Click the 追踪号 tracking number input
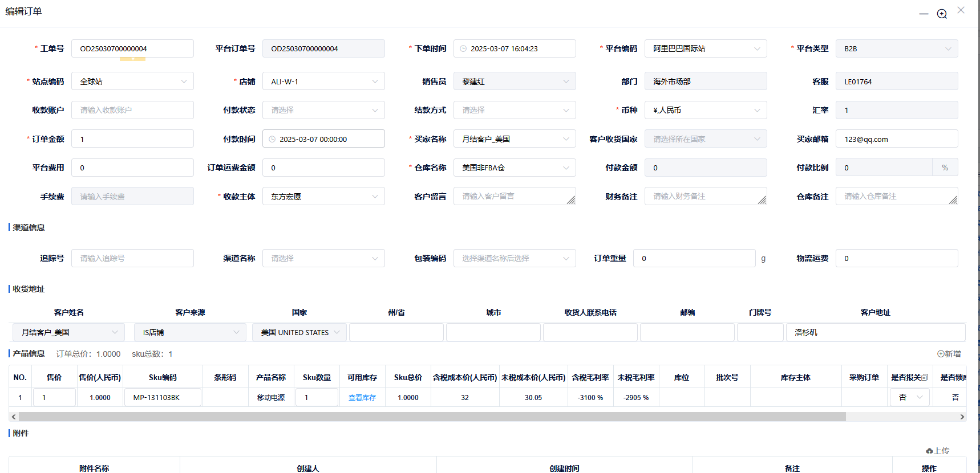The image size is (980, 473). (132, 258)
